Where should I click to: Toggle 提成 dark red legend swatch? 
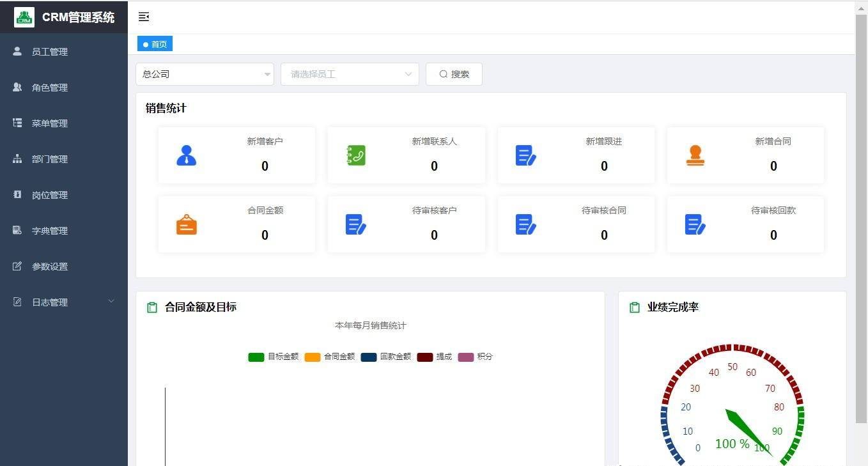424,357
